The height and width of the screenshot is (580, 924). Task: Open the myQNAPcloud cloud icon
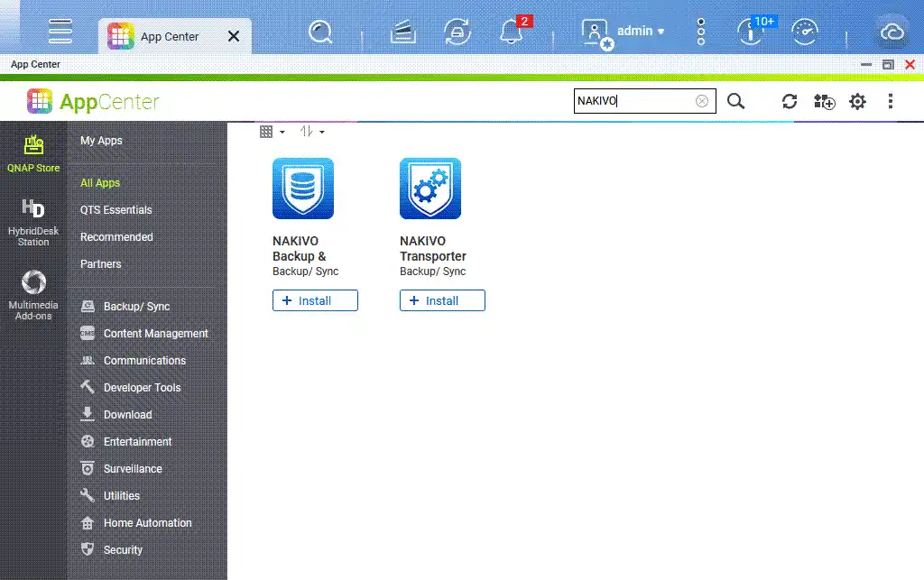[x=892, y=32]
